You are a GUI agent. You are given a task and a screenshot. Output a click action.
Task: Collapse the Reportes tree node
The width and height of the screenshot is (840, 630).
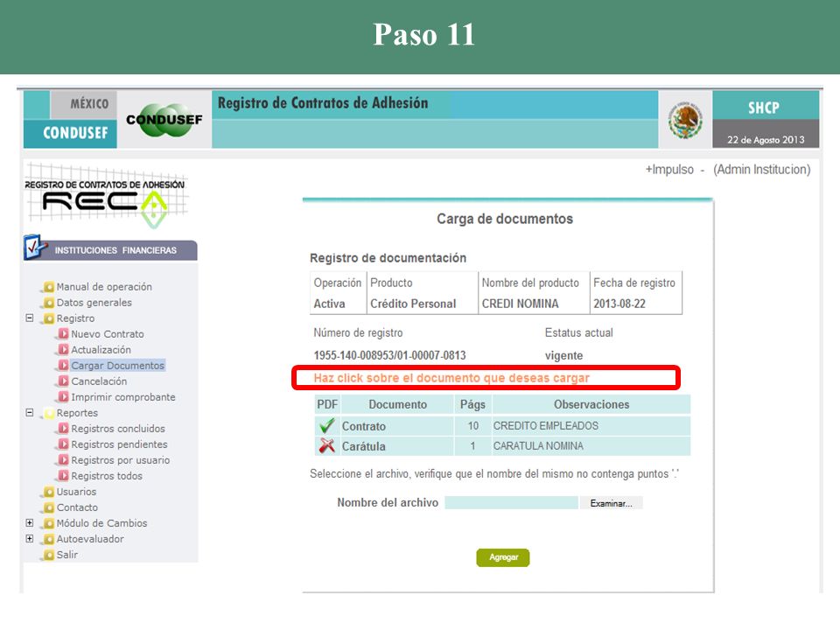tap(30, 412)
